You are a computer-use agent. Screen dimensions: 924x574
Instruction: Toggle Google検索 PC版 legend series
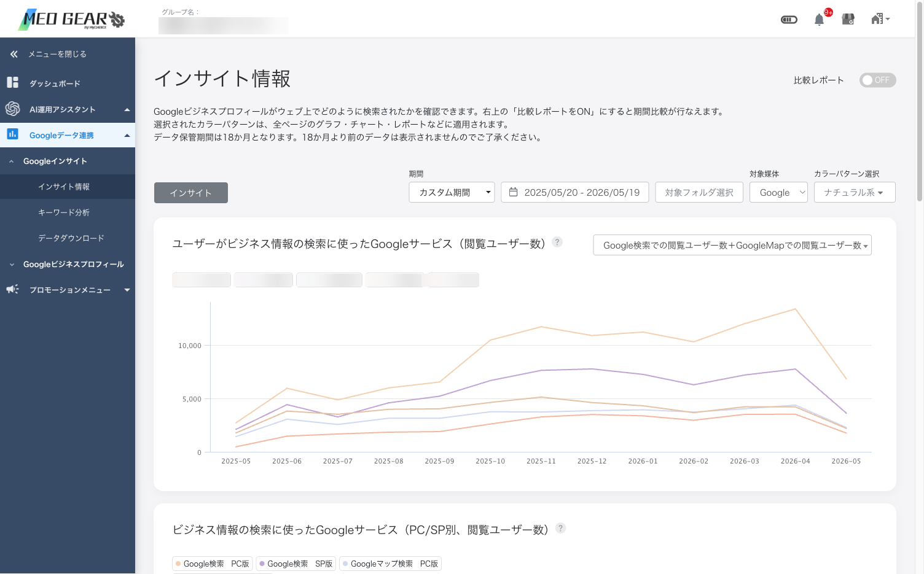click(x=212, y=564)
